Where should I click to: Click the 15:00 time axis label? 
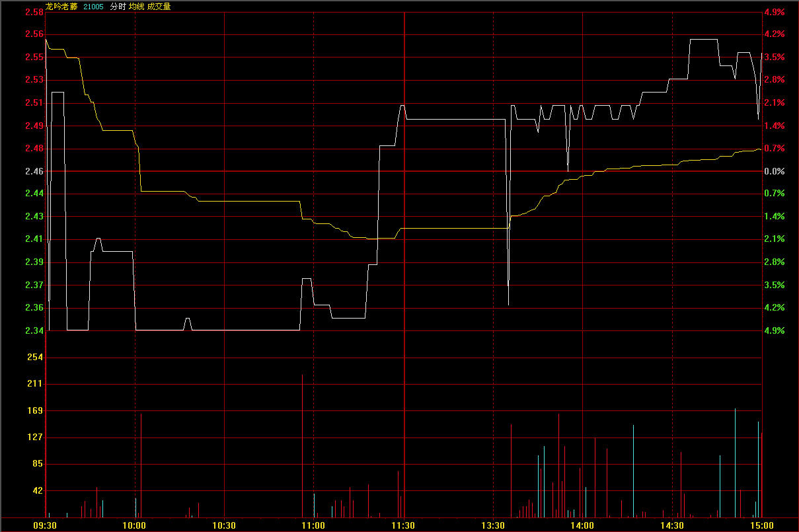pos(761,525)
